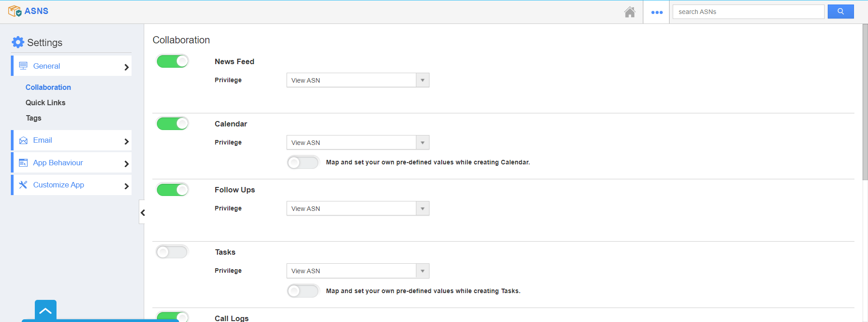Open Tasks Privilege dropdown

coord(358,271)
